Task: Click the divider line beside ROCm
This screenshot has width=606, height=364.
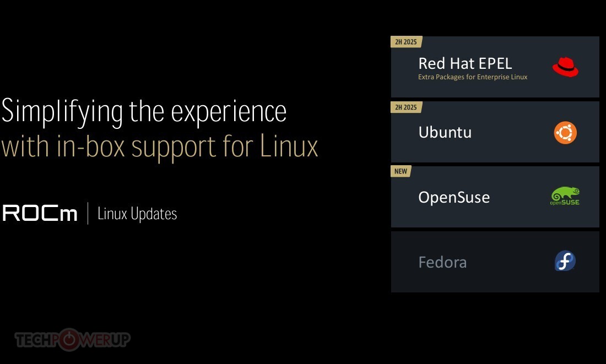Action: point(88,213)
